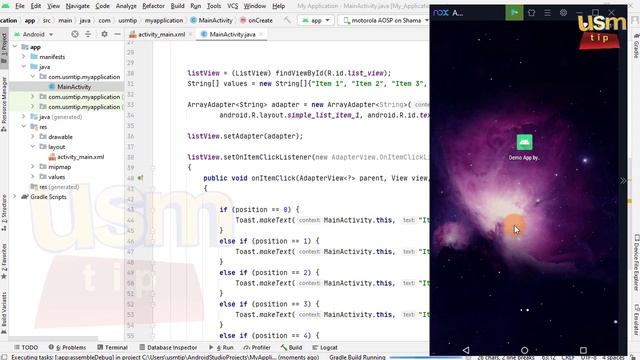
Task: Collapse the app module node
Action: tap(15, 47)
